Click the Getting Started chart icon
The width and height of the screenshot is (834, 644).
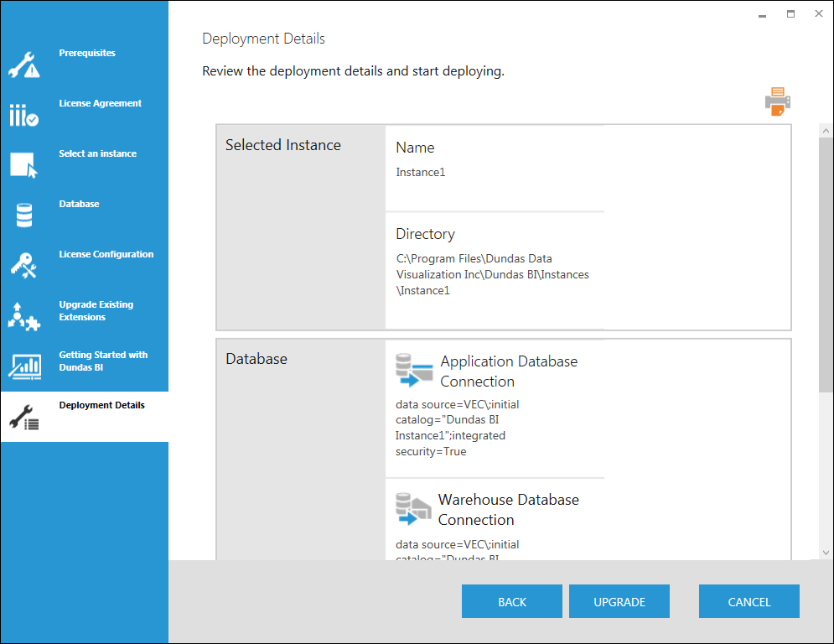25,366
